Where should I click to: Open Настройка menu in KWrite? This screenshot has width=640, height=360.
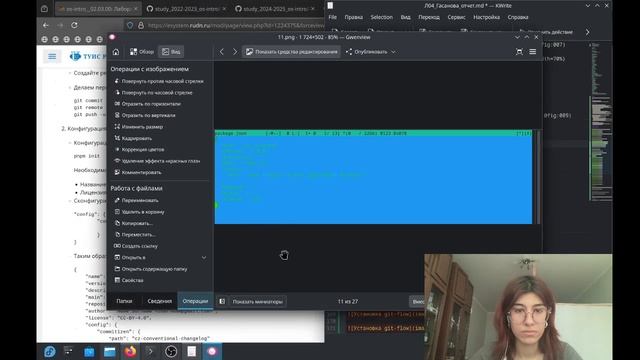tap(487, 17)
